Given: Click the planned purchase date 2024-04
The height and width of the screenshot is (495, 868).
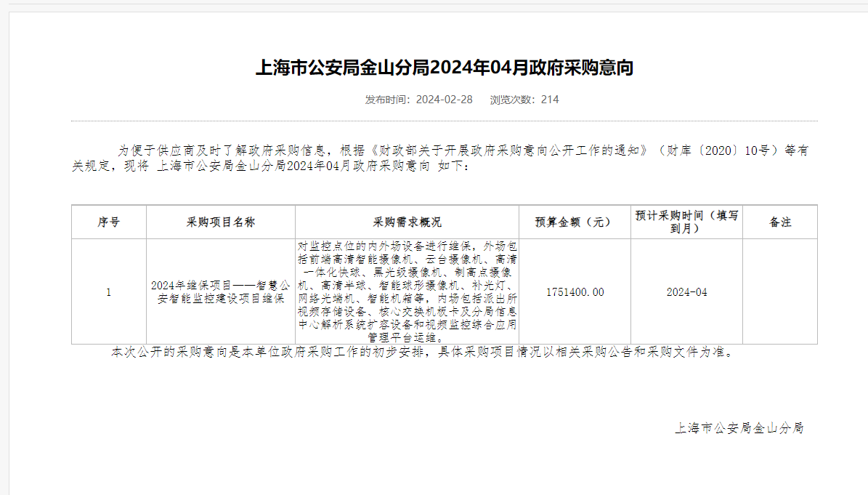Looking at the screenshot, I should 686,291.
